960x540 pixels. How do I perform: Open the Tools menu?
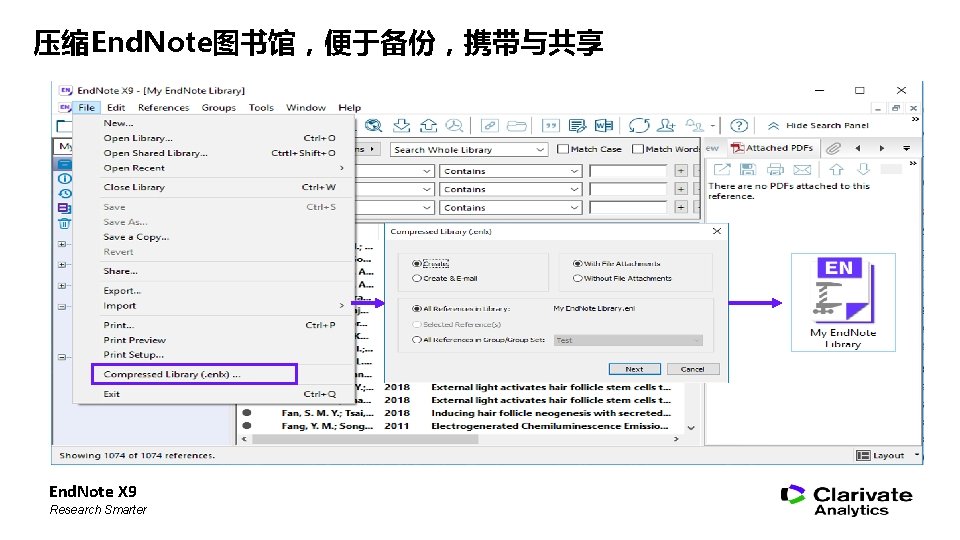[261, 108]
